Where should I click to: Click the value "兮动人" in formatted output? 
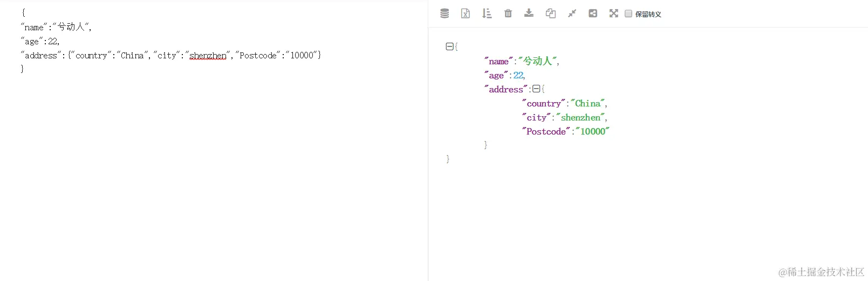click(537, 61)
